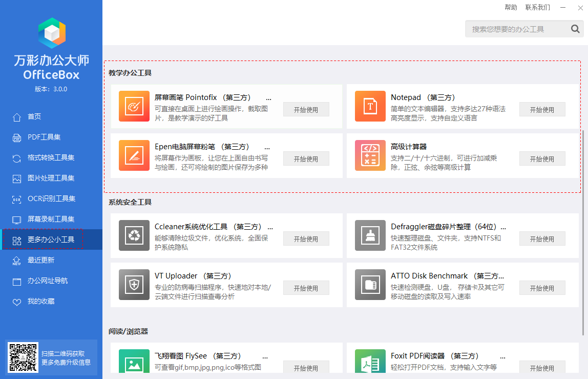
Task: Open the Foxit PDF reader icon
Action: (x=370, y=363)
